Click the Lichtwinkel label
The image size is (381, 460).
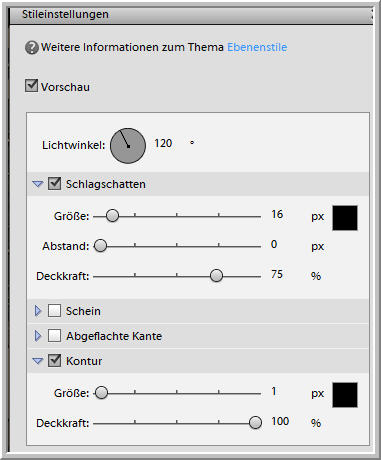coord(74,145)
